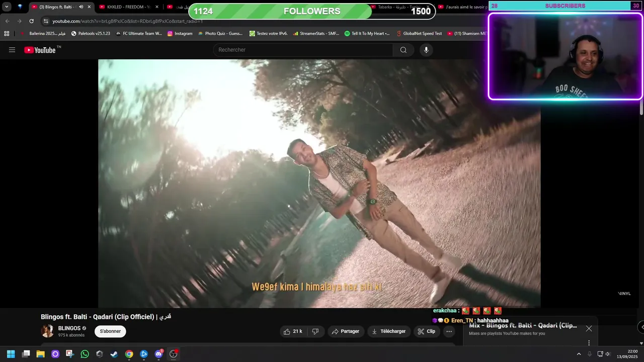Click the video player area

pos(319,184)
